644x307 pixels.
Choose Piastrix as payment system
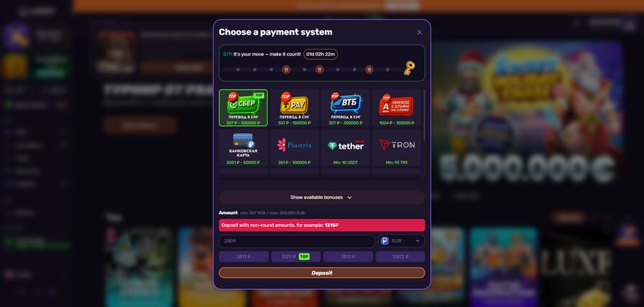pos(294,147)
